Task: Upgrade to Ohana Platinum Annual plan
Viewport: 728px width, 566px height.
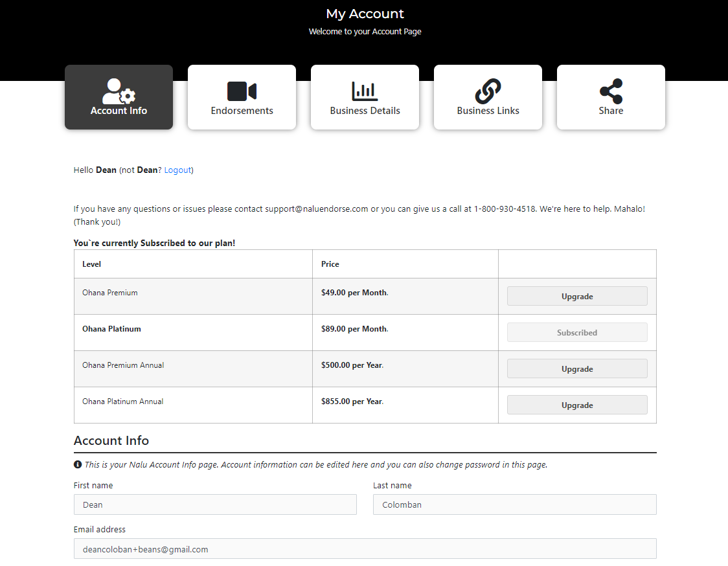Action: click(577, 405)
